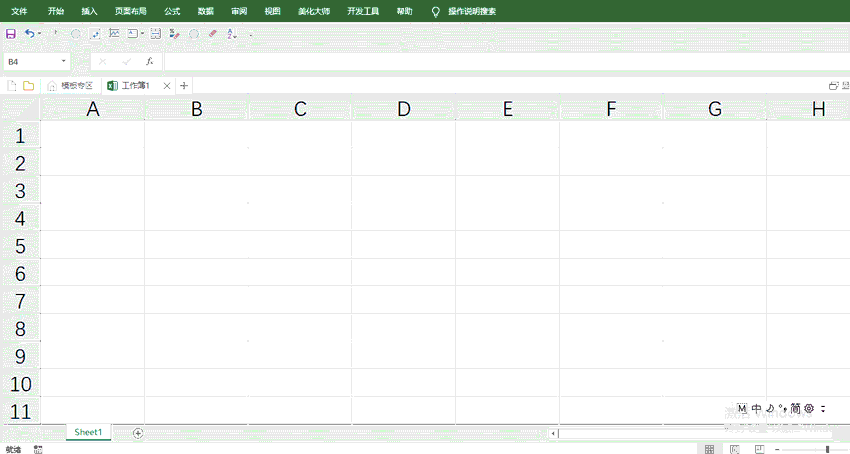Viewport: 850px width, 454px height.
Task: Open the 页面布局 ribbon tab
Action: [130, 11]
